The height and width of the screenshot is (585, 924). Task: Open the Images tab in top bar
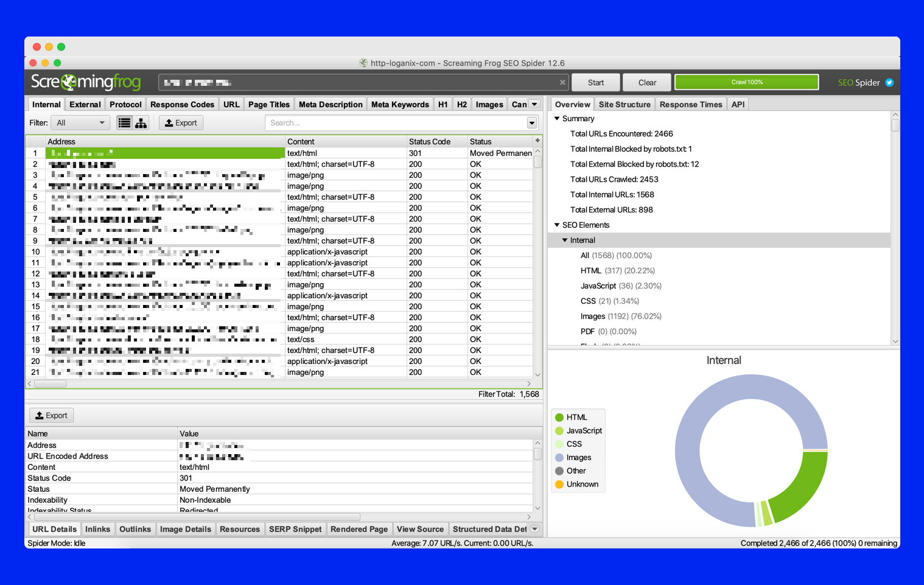click(489, 105)
